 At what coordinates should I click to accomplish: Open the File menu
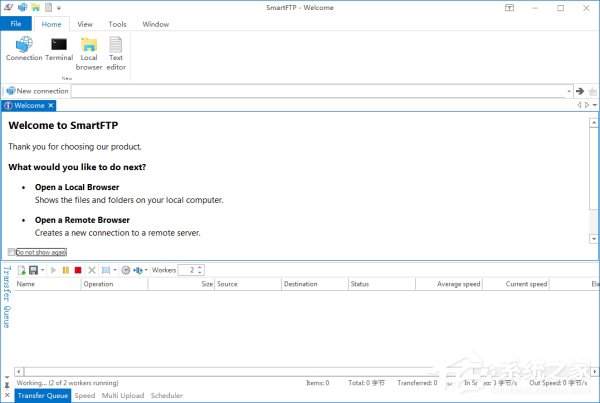click(x=16, y=24)
